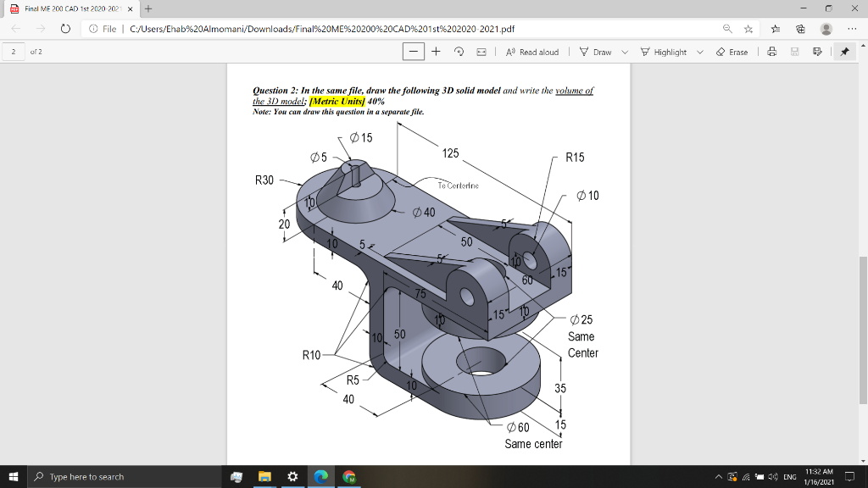Click the PDF page number field
This screenshot has width=868, height=488.
click(14, 52)
